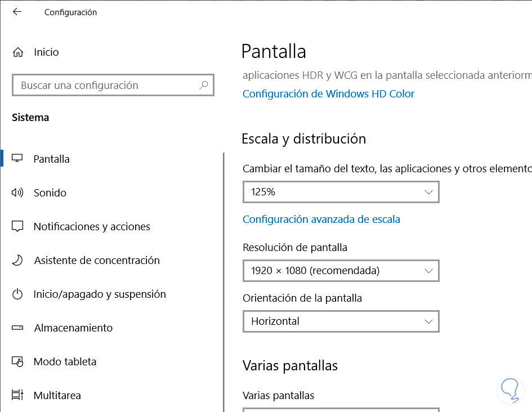Open Configuración avanzada de escala link
The width and height of the screenshot is (532, 412).
[321, 220]
